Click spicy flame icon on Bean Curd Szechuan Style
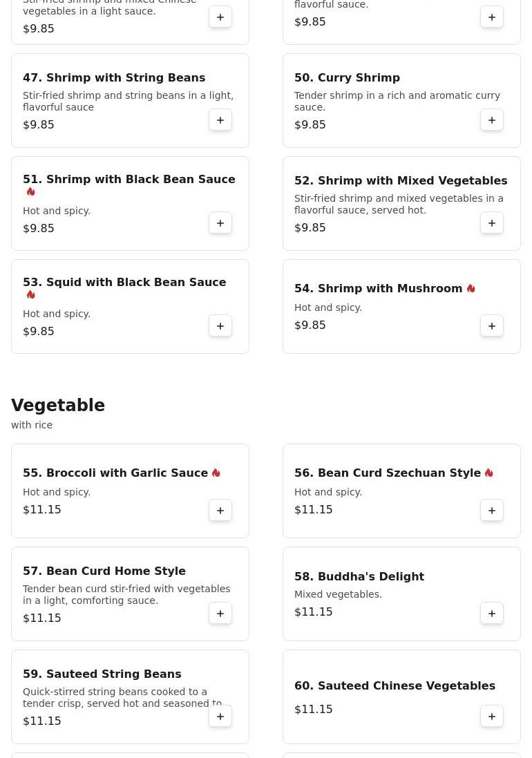 click(x=488, y=473)
